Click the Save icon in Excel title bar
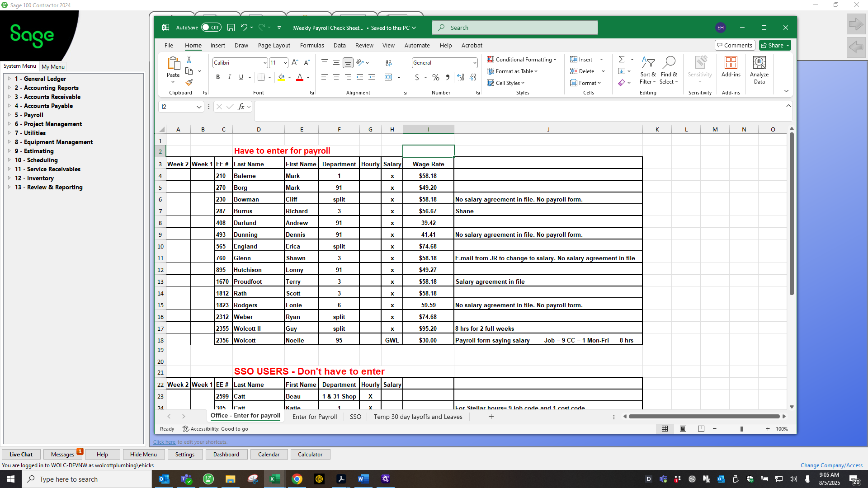The image size is (868, 488). point(231,28)
